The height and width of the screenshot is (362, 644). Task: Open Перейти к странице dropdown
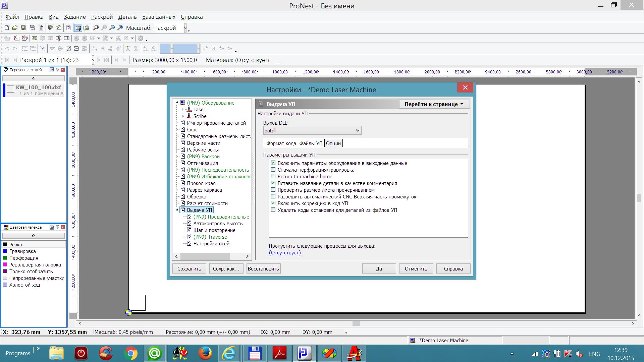tap(434, 104)
